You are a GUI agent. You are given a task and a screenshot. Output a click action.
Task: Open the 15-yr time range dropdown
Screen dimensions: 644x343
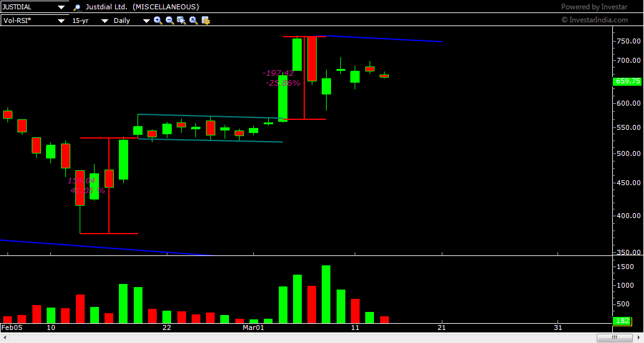point(105,21)
